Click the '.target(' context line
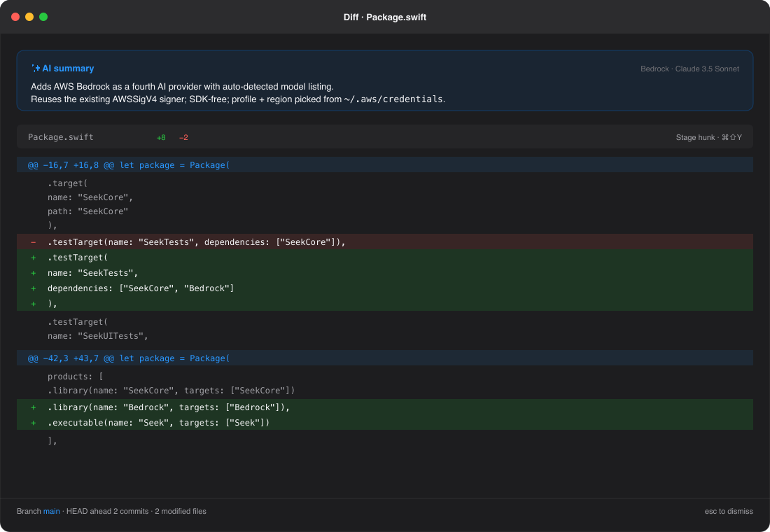This screenshot has width=770, height=532. click(67, 183)
